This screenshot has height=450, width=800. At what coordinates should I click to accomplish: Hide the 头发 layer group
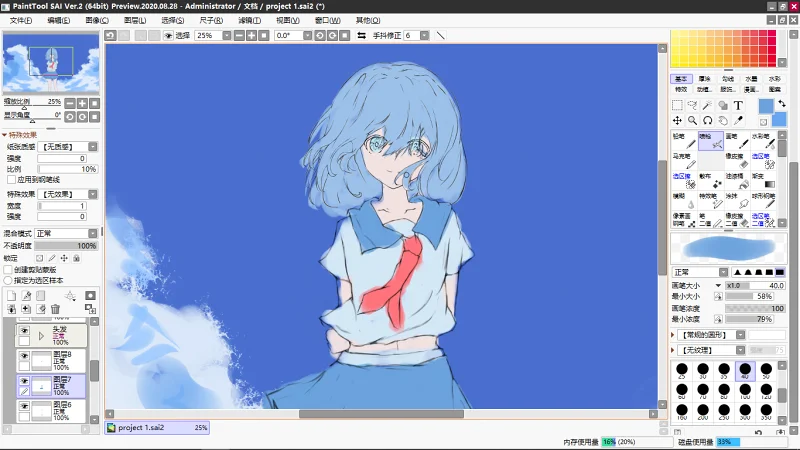[x=24, y=331]
